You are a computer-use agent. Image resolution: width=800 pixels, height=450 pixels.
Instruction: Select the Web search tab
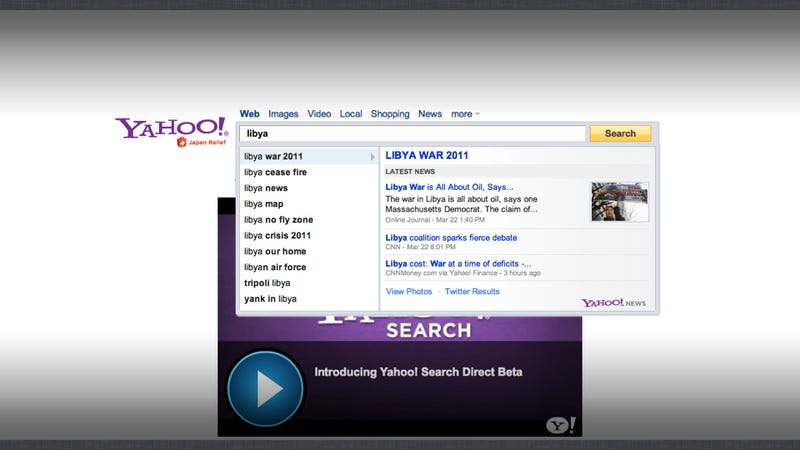tap(249, 114)
